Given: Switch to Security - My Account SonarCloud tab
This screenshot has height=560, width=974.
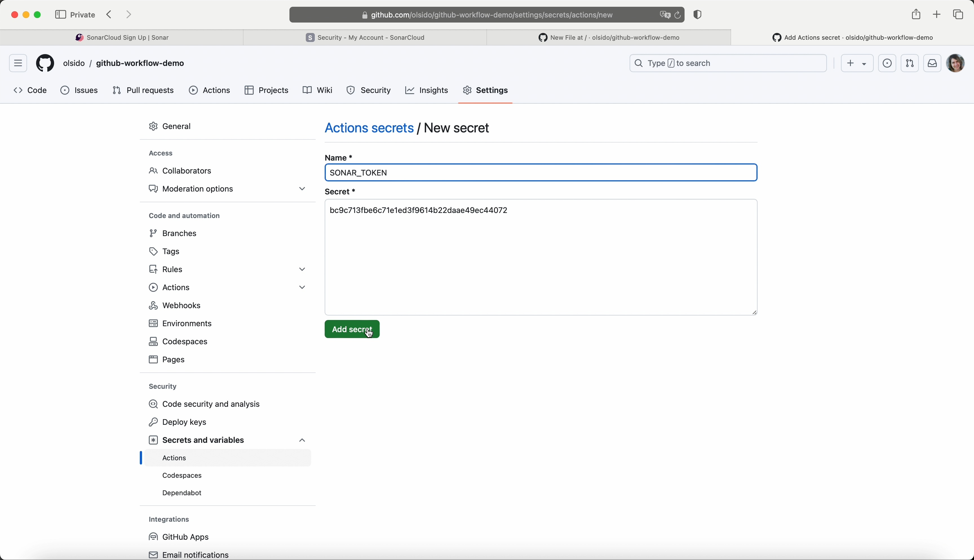Looking at the screenshot, I should (366, 38).
